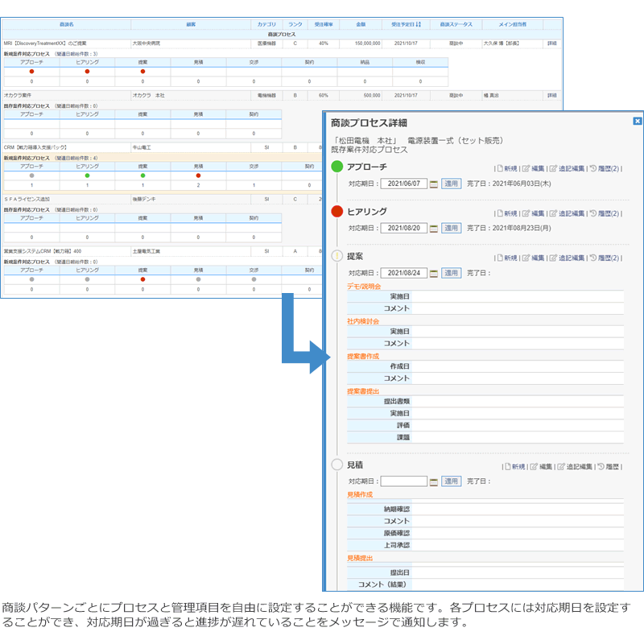Open calendar picker for アプローチ deadline

click(x=434, y=184)
